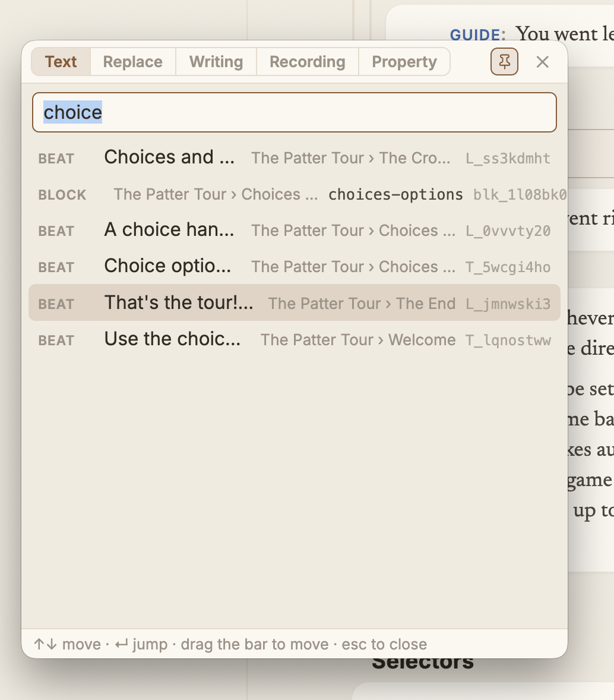Switch to the Text tab
Viewport: 614px width, 700px height.
click(61, 62)
